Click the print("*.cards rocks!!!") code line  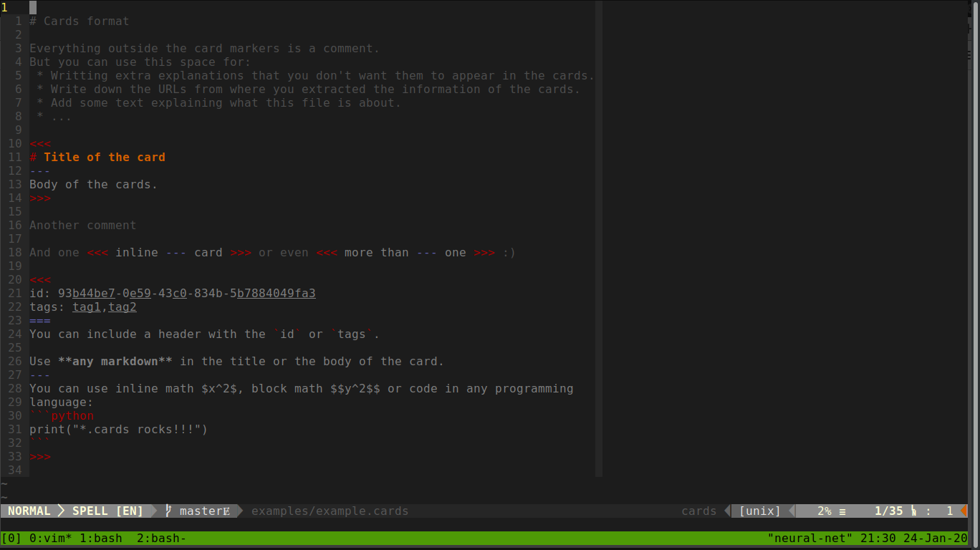[x=118, y=429]
